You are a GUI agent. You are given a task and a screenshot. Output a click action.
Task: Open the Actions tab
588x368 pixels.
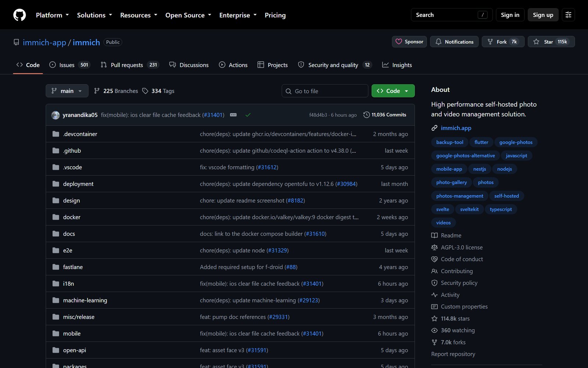pyautogui.click(x=233, y=65)
